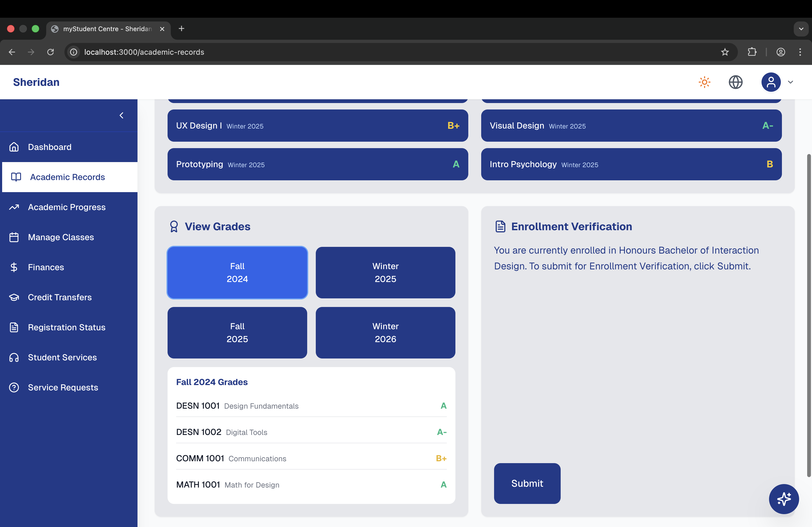Click the browser tab search dropdown arrow
The width and height of the screenshot is (812, 527).
(801, 29)
